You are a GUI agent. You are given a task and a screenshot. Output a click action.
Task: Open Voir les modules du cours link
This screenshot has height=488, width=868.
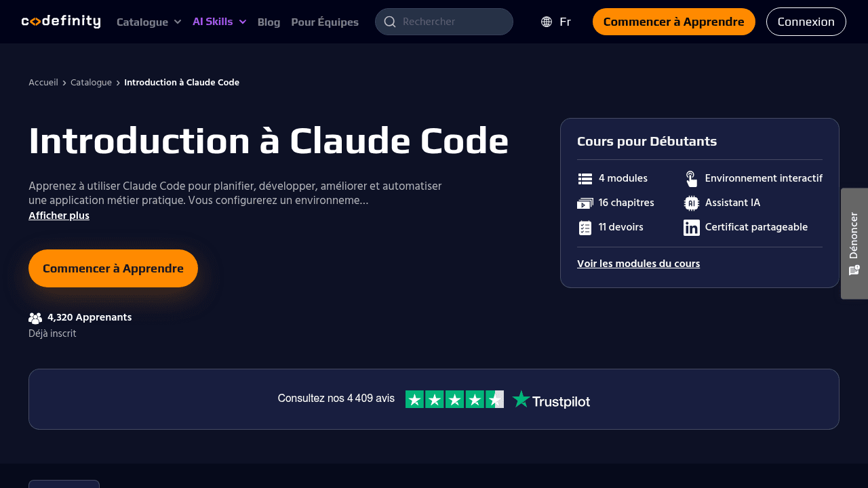pyautogui.click(x=638, y=264)
